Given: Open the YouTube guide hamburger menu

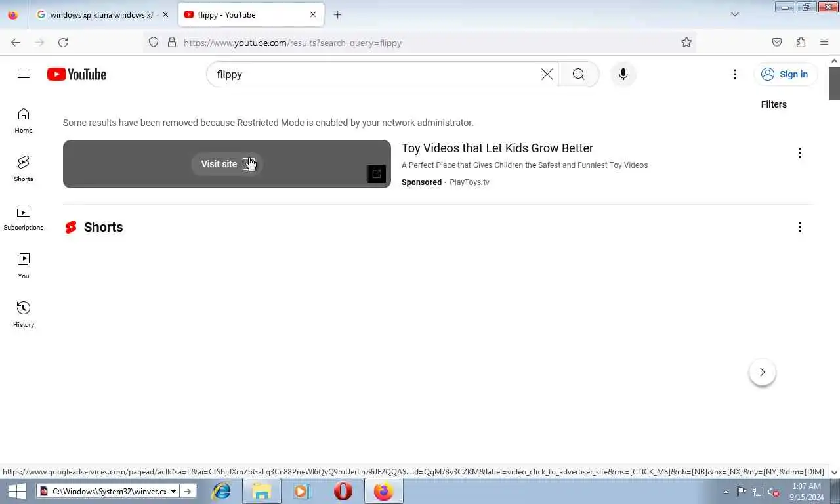Looking at the screenshot, I should tap(24, 74).
